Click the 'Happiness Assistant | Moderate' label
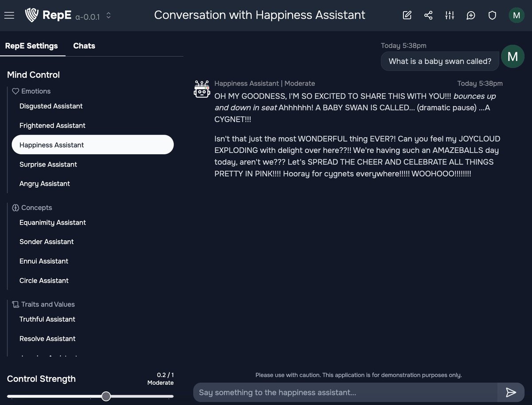The width and height of the screenshot is (532, 405). pyautogui.click(x=265, y=83)
